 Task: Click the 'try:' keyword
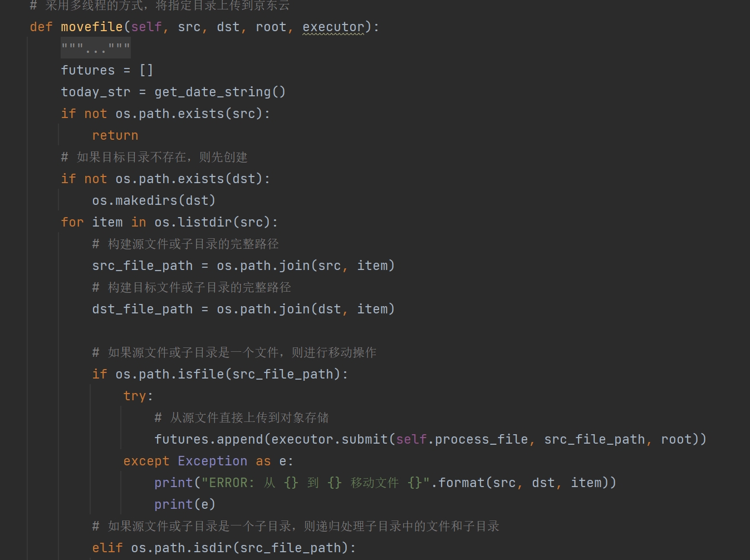click(138, 396)
